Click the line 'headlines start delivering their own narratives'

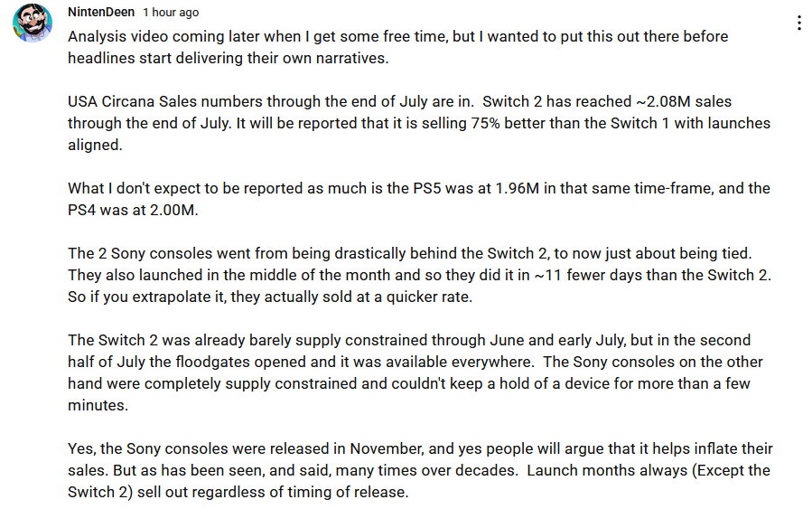click(228, 58)
